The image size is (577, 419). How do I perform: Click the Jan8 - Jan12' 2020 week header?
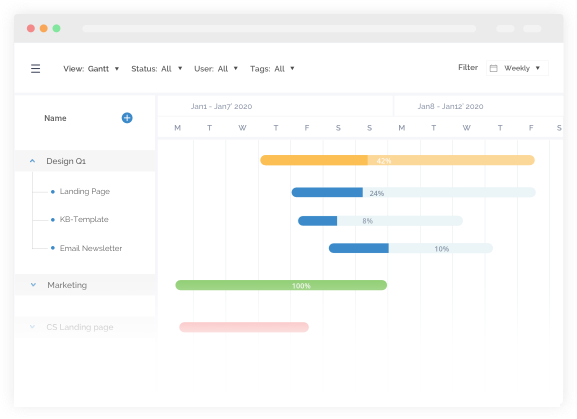pyautogui.click(x=450, y=106)
